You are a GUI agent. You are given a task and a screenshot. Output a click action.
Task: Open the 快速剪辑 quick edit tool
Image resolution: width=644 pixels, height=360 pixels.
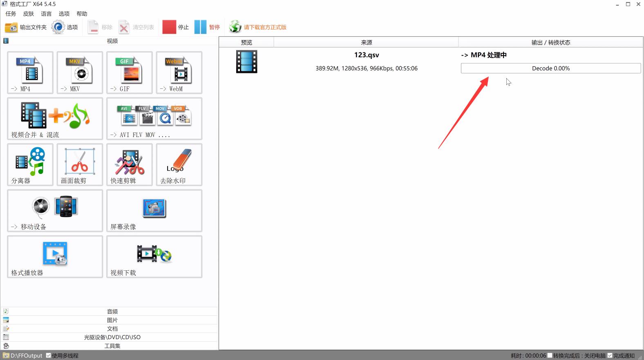130,164
